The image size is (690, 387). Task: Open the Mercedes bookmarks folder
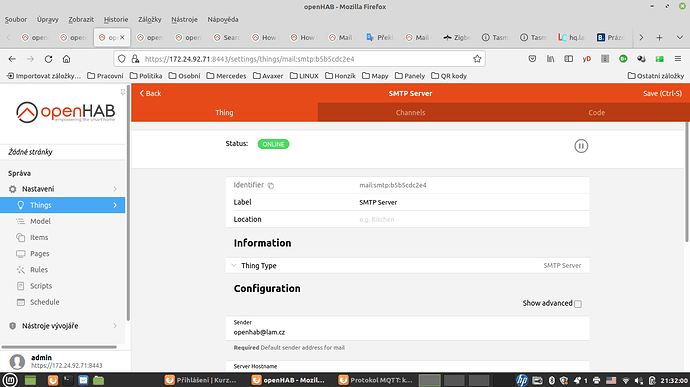(226, 76)
